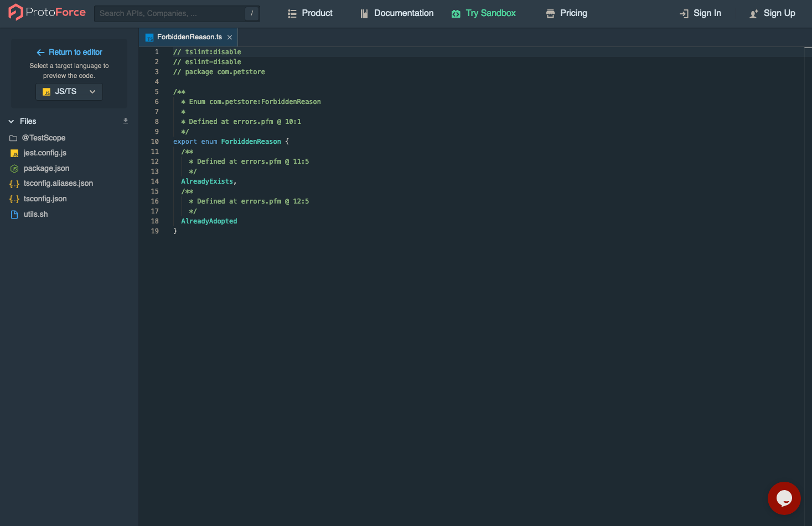Click the '// package com.petstore' comment
The image size is (812, 526).
219,72
